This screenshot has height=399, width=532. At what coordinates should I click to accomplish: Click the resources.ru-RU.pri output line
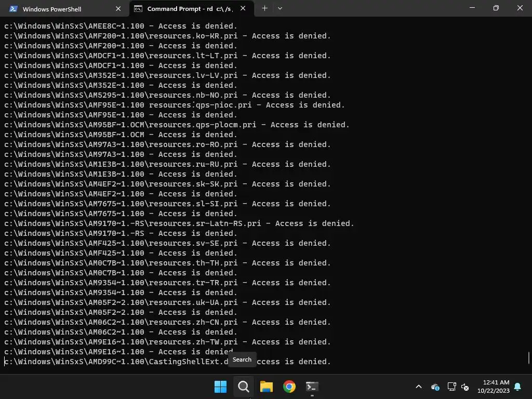[167, 164]
